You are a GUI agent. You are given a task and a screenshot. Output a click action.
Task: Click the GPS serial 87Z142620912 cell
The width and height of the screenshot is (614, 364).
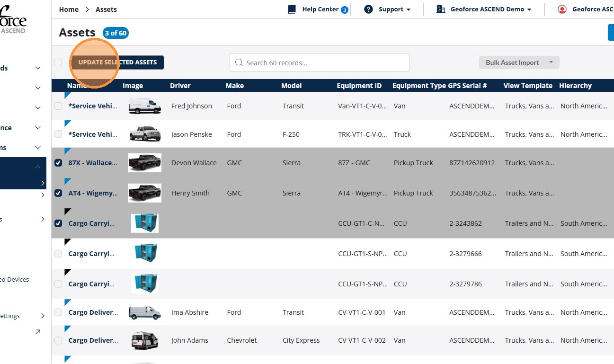click(x=472, y=163)
